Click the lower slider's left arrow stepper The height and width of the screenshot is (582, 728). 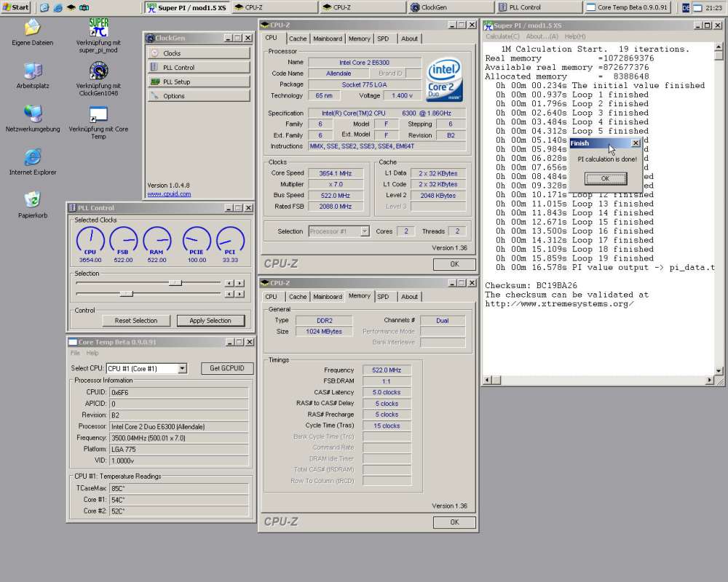[229, 294]
